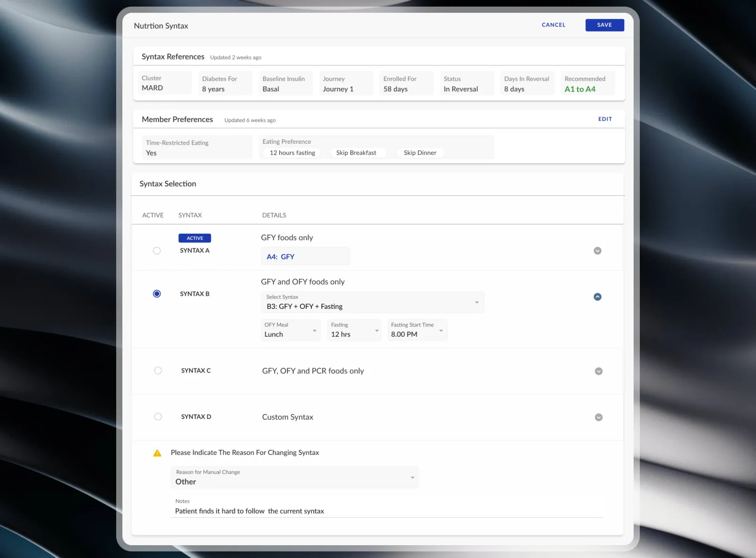Click the A4: GFY syntax field
This screenshot has height=558, width=756.
tap(305, 256)
